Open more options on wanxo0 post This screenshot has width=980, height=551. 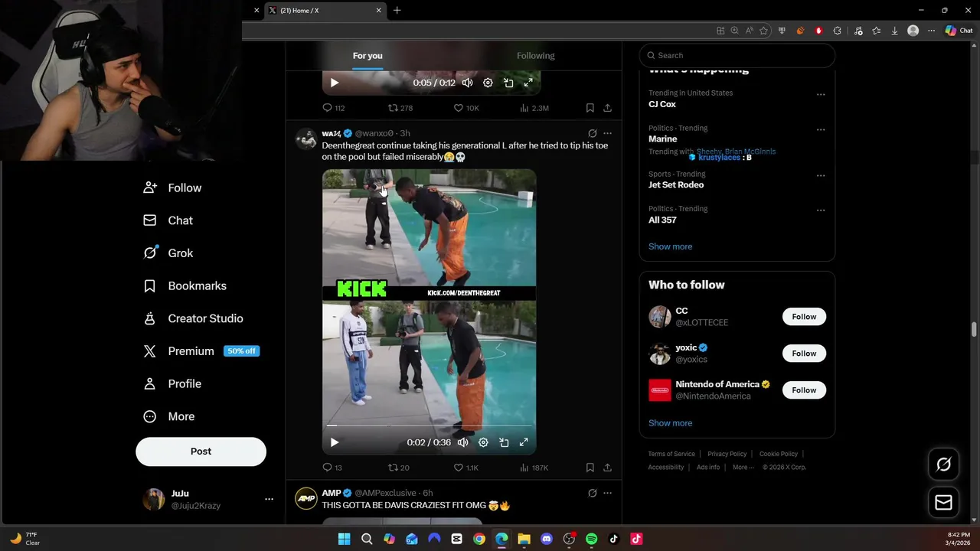(607, 133)
